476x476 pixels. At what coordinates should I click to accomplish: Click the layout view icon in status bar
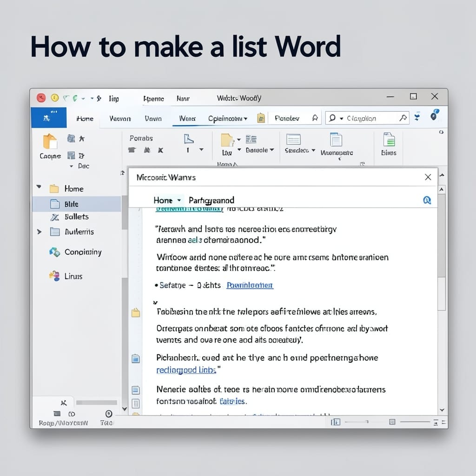pos(336,422)
